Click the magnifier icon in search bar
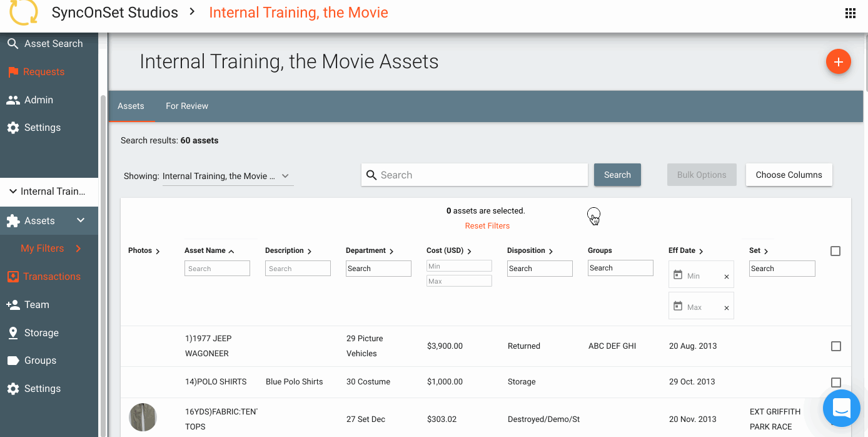Image resolution: width=868 pixels, height=437 pixels. [371, 175]
